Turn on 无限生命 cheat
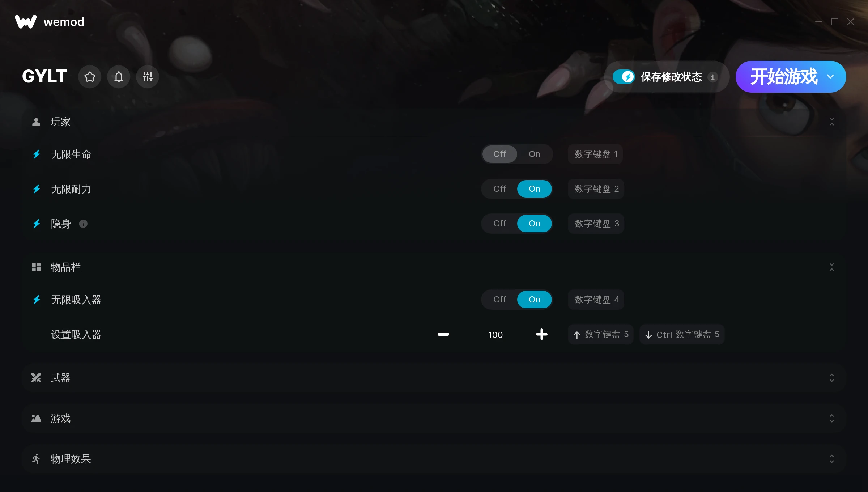868x492 pixels. click(x=534, y=154)
